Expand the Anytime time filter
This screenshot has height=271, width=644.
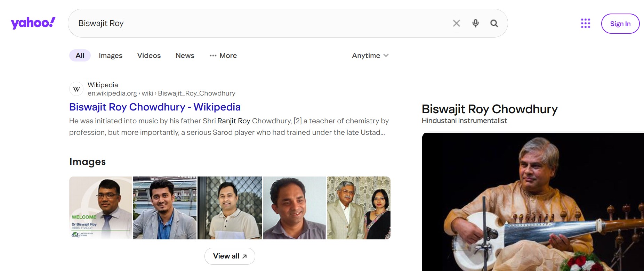pos(370,56)
